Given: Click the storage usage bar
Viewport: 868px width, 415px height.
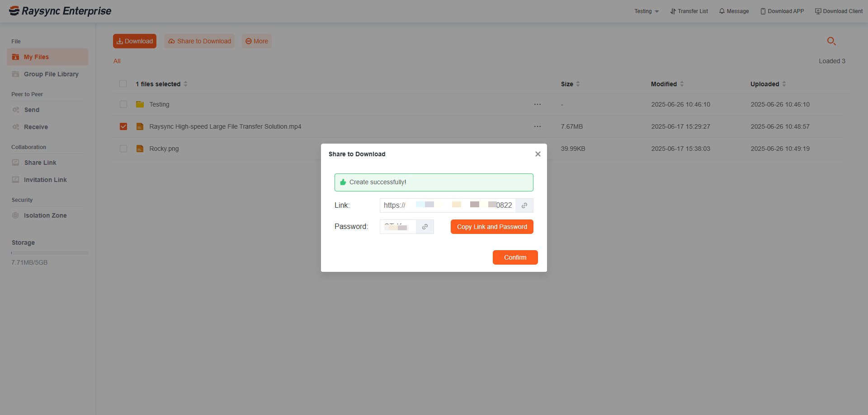Looking at the screenshot, I should (x=50, y=253).
